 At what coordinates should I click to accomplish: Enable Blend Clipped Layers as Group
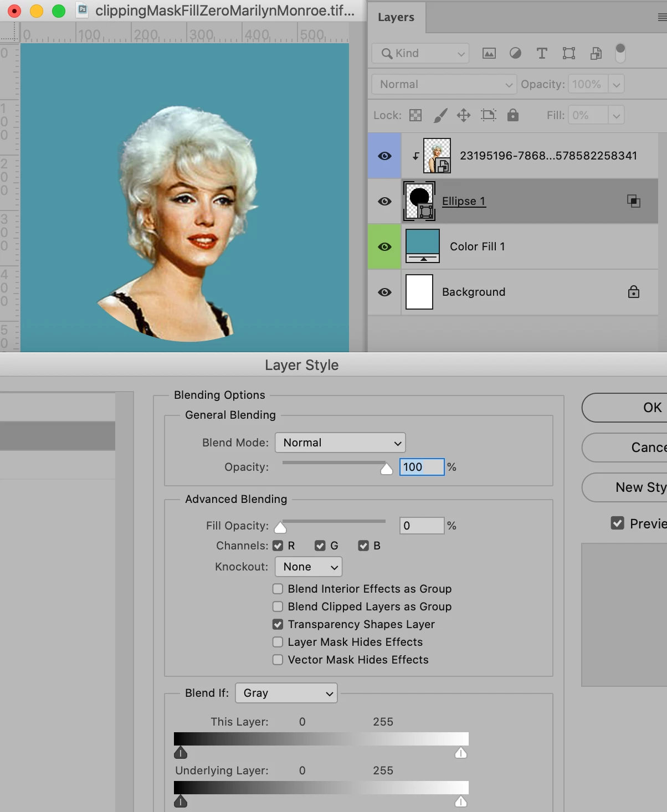tap(278, 607)
